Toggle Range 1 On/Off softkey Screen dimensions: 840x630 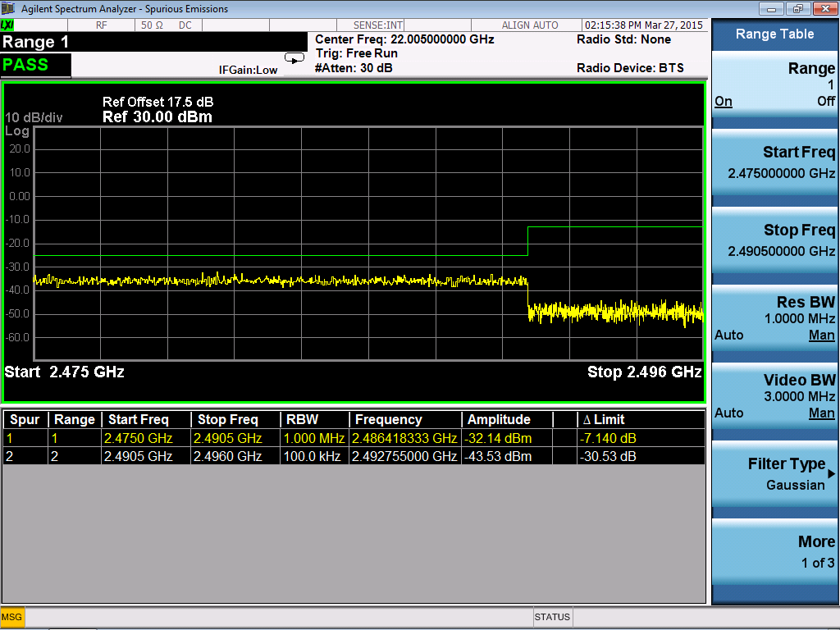[774, 85]
